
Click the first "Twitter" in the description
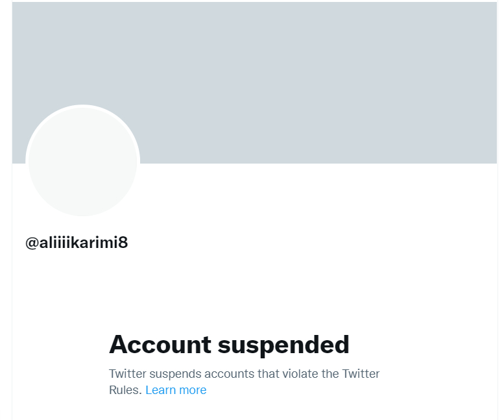coord(128,374)
